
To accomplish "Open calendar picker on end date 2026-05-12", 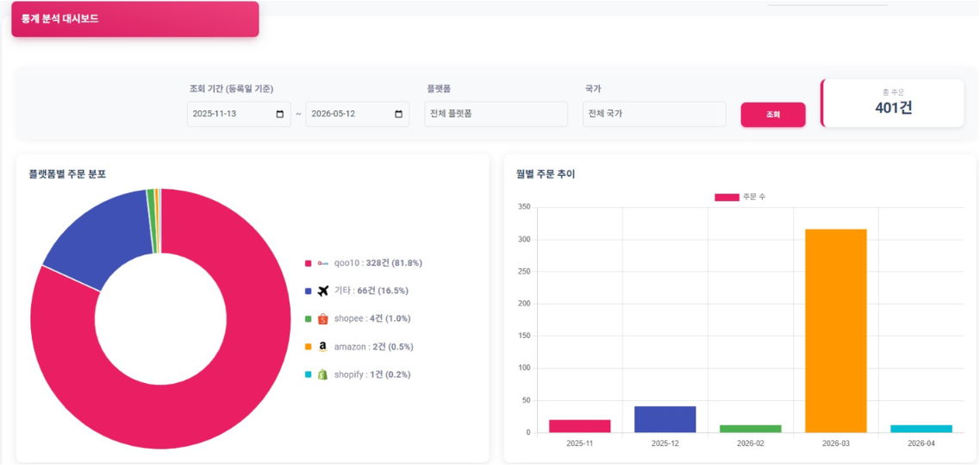I will coord(399,115).
